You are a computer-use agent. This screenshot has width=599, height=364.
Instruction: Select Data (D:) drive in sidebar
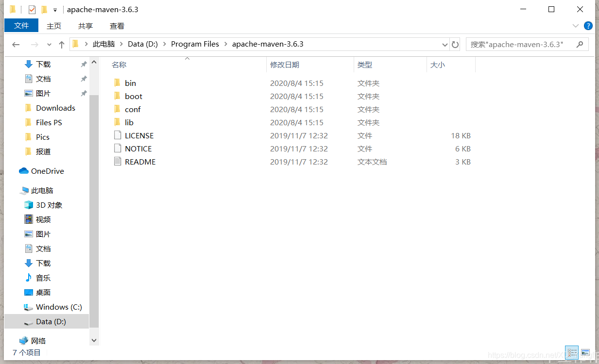click(47, 321)
